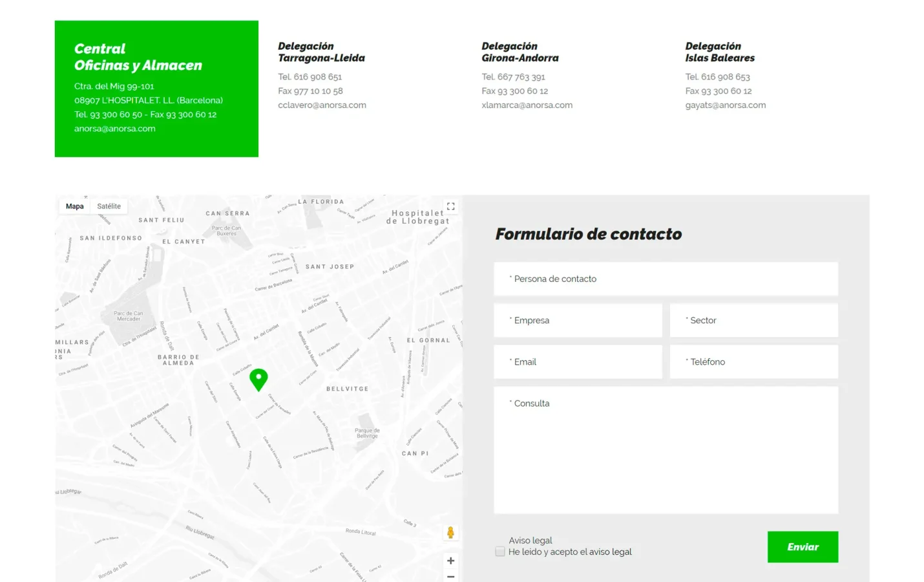Zoom out using the map minus button

click(x=450, y=576)
